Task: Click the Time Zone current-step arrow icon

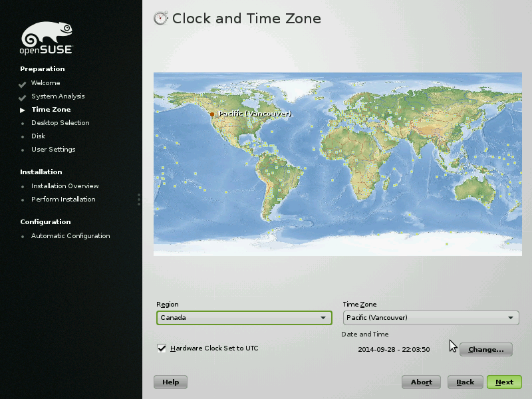Action: [x=23, y=110]
